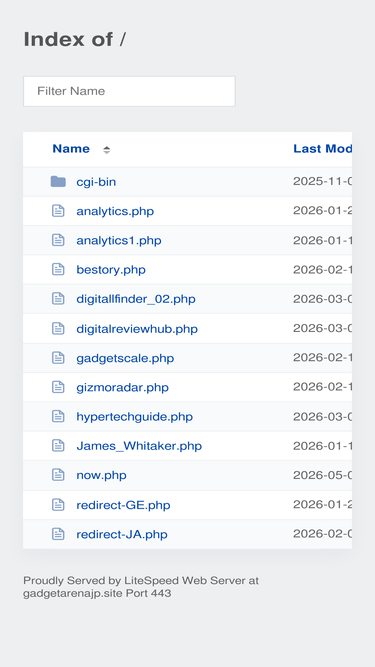Viewport: 375px width, 667px height.
Task: Click the file icon beside now.php
Action: (58, 475)
